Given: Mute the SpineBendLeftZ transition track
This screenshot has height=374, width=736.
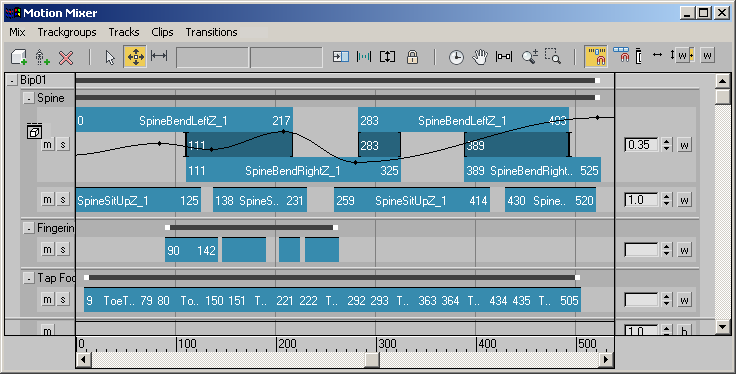Looking at the screenshot, I should coord(47,145).
